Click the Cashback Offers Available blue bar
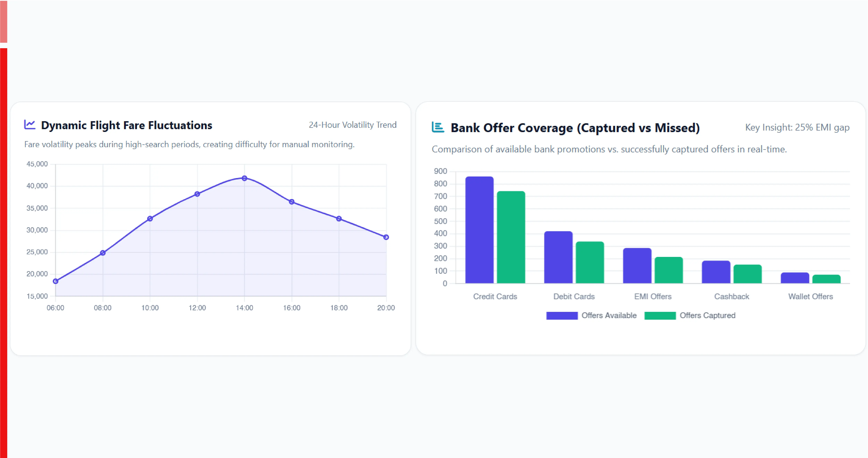The image size is (868, 458). [716, 272]
